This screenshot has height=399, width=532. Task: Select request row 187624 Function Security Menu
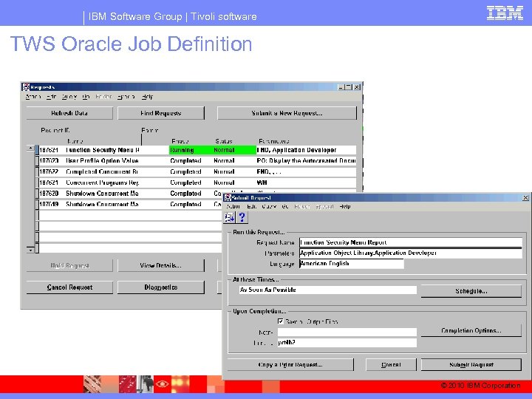[x=197, y=150]
